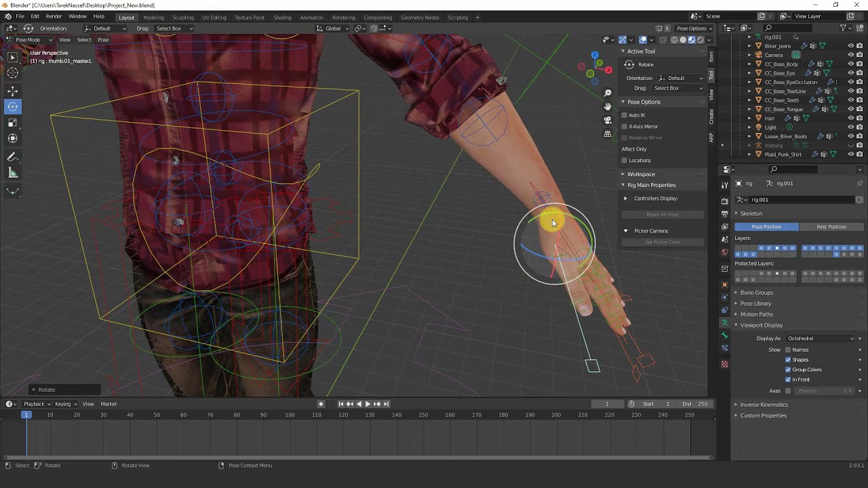Open Bone properties tab icon
The image size is (868, 488).
click(725, 336)
